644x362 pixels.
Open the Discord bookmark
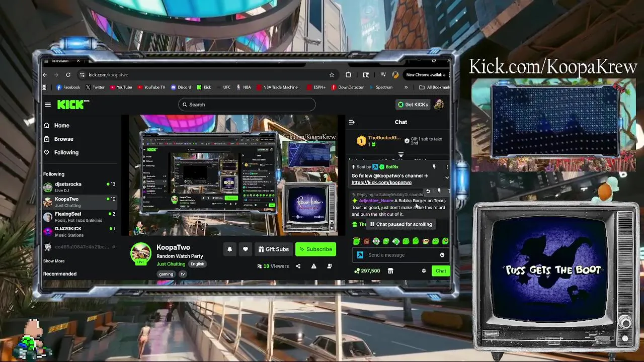[x=181, y=87]
